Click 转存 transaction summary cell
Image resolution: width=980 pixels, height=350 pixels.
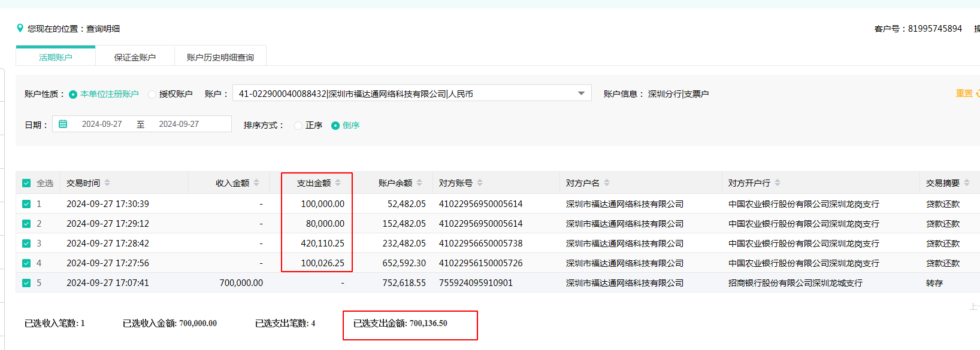pos(934,283)
